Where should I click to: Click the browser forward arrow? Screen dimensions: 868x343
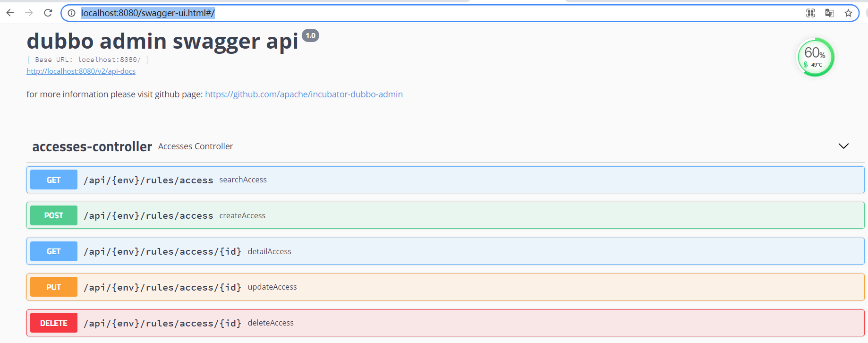point(29,13)
